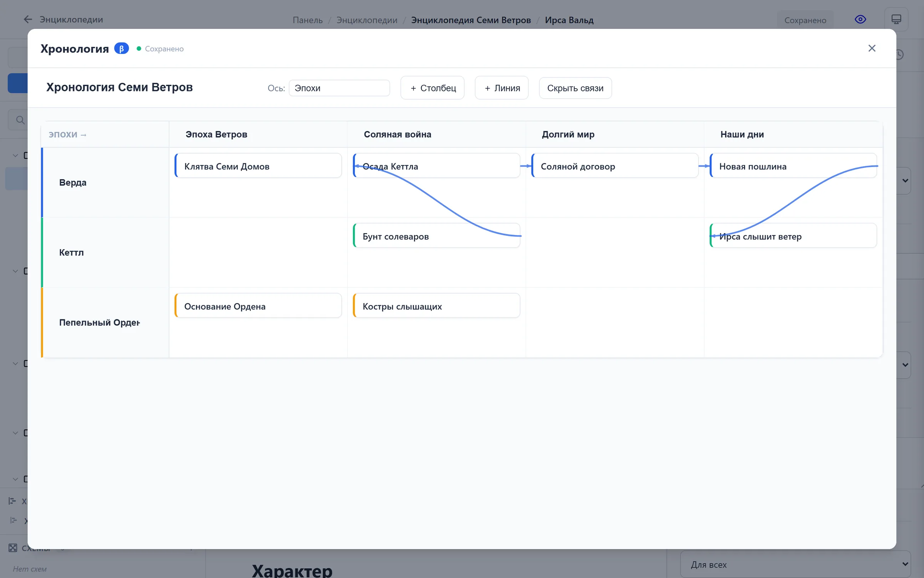Screen dimensions: 924x578
Task: Click the Энциклопедии breadcrumb link
Action: pos(367,20)
